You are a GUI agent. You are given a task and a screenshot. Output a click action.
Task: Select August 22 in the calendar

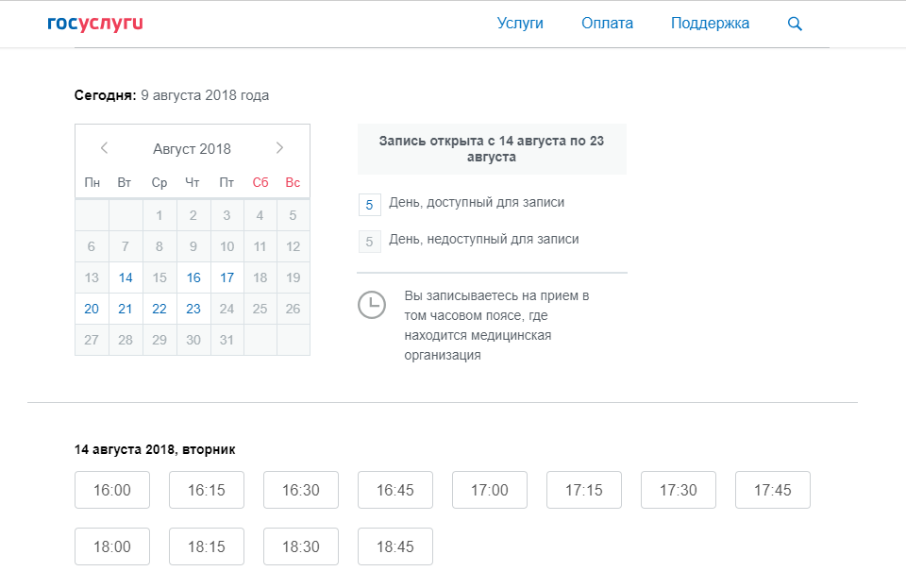[x=159, y=309]
